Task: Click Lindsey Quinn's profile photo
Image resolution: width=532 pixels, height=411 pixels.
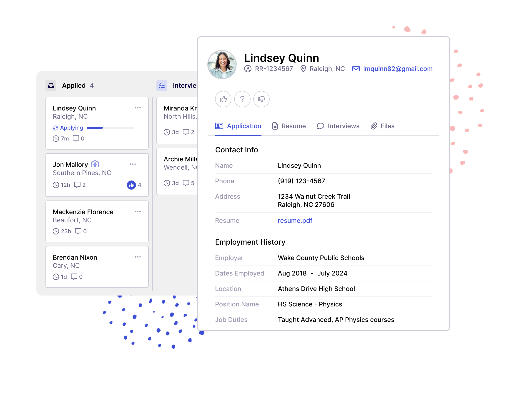Action: click(x=222, y=65)
